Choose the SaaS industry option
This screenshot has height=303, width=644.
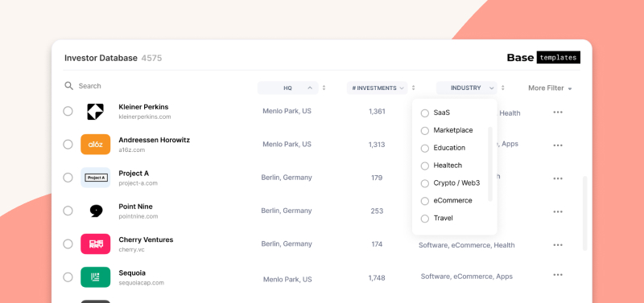point(436,113)
